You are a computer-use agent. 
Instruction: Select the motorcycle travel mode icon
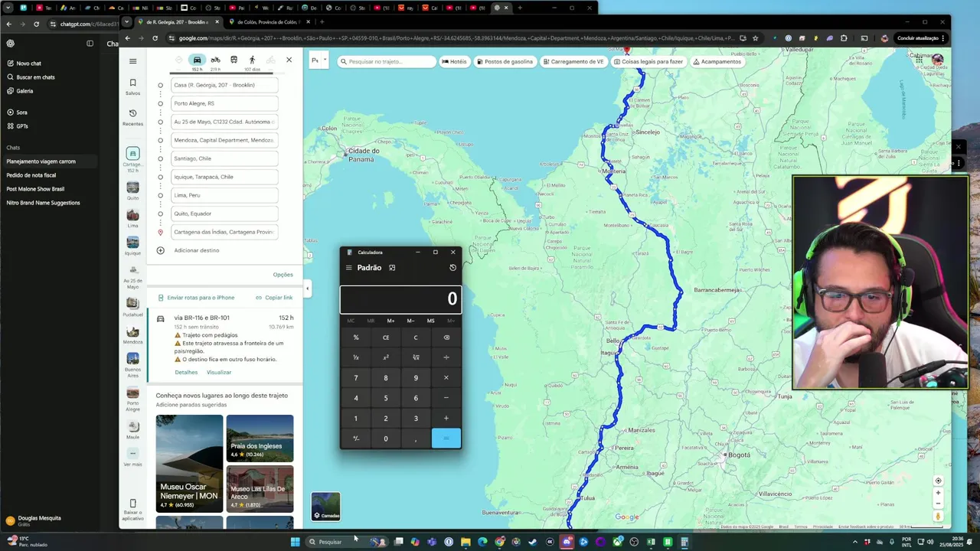pos(215,60)
